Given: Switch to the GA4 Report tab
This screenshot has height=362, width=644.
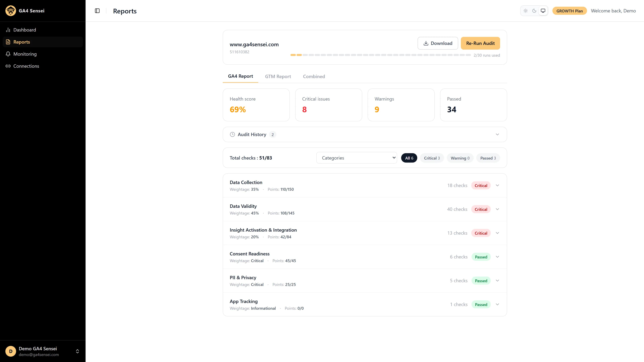Looking at the screenshot, I should 240,76.
